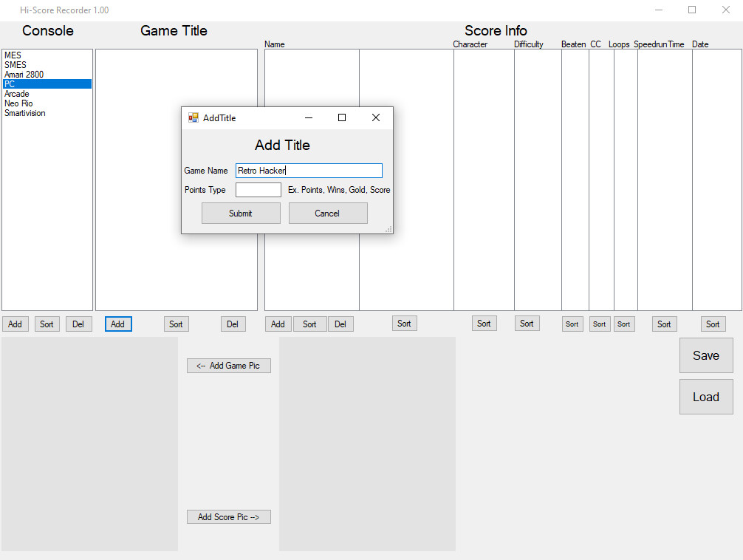Add a new console entry
Image resolution: width=743 pixels, height=560 pixels.
click(15, 324)
